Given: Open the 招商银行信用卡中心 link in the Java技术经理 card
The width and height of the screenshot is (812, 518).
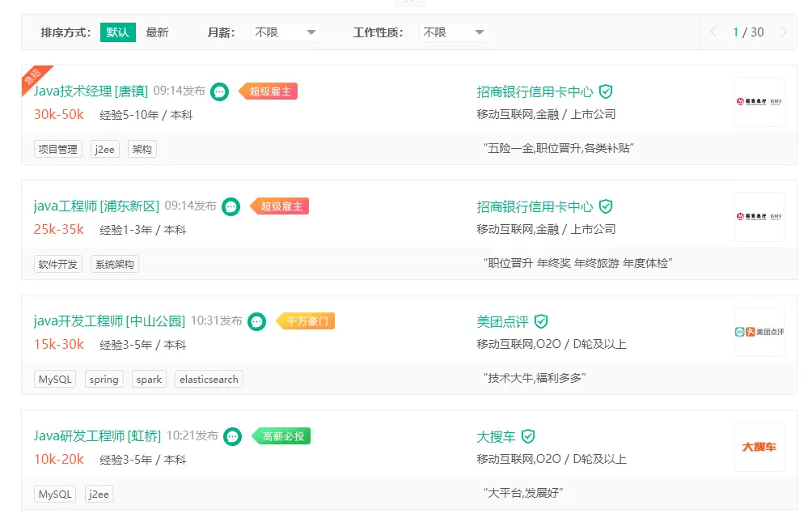Looking at the screenshot, I should [535, 92].
